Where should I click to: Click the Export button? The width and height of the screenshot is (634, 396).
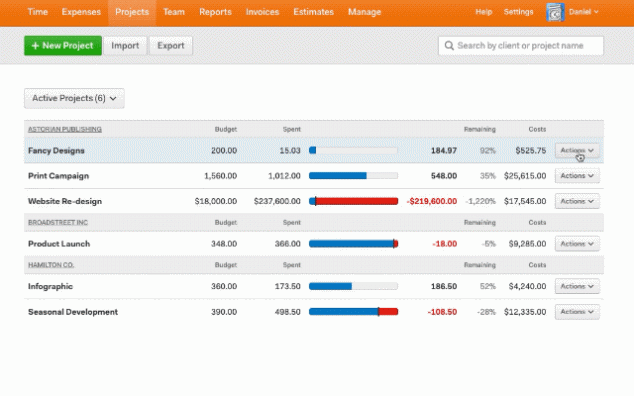pyautogui.click(x=171, y=46)
